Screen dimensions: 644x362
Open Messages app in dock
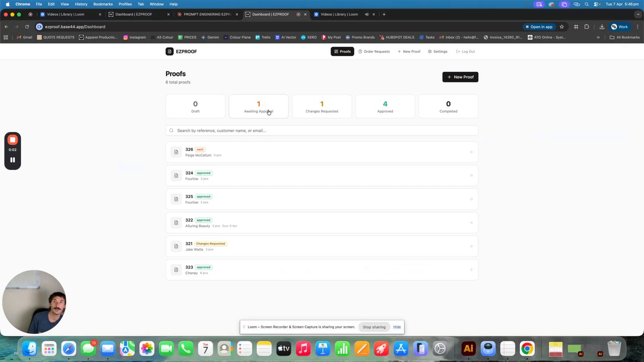[88, 348]
